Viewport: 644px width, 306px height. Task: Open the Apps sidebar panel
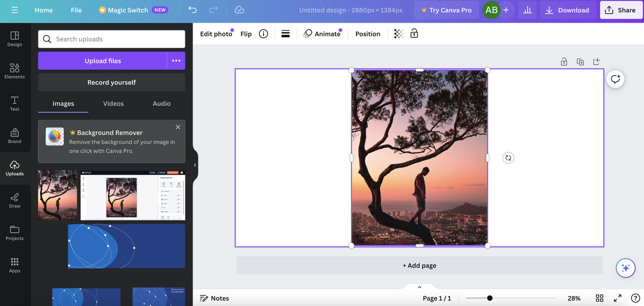point(15,265)
